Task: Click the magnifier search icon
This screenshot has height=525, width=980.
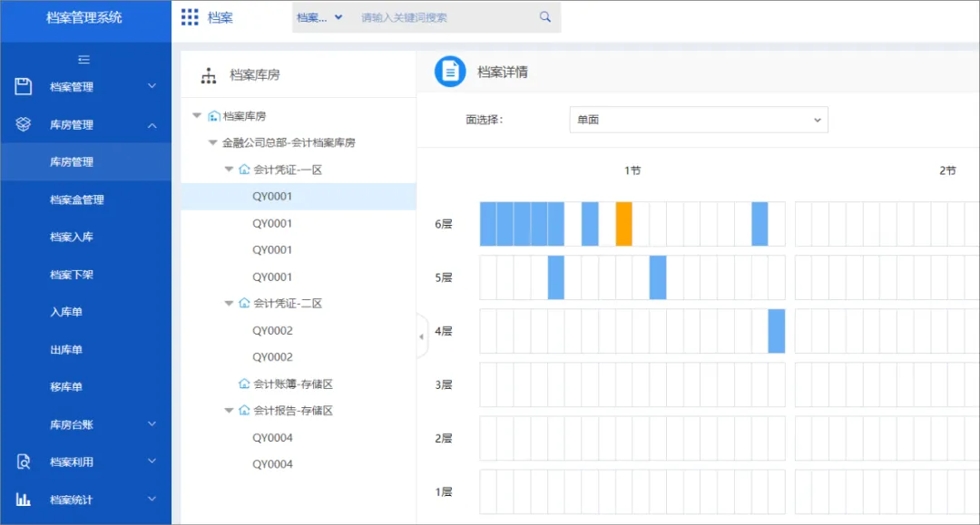Action: point(545,17)
